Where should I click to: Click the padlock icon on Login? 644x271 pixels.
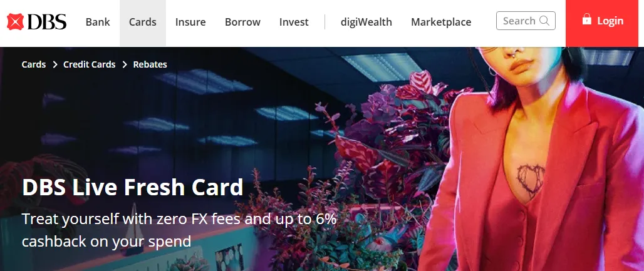point(586,19)
